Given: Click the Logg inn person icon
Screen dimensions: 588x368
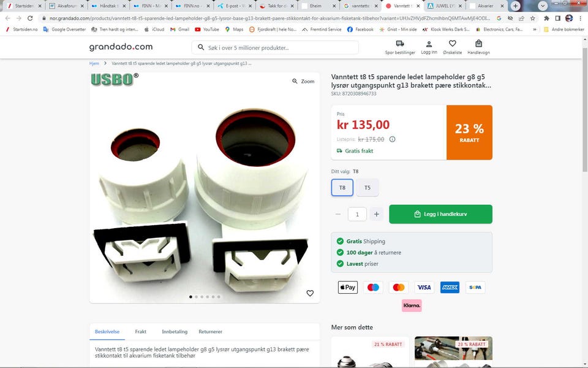Looking at the screenshot, I should click(429, 44).
